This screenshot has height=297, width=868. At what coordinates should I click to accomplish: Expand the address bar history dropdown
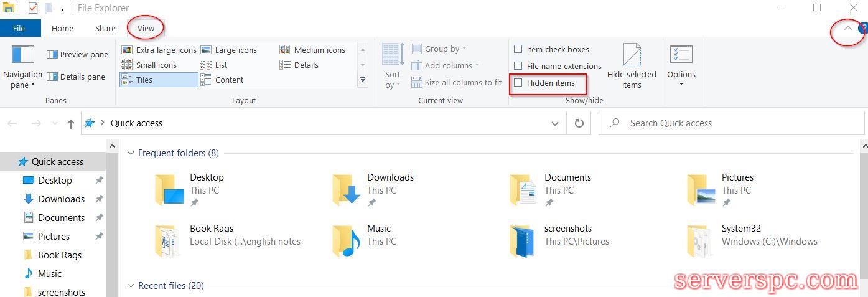[555, 123]
